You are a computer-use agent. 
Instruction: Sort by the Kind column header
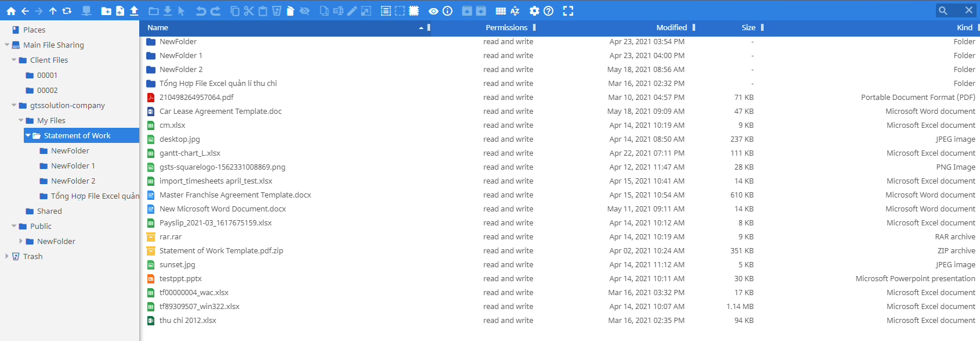click(964, 27)
